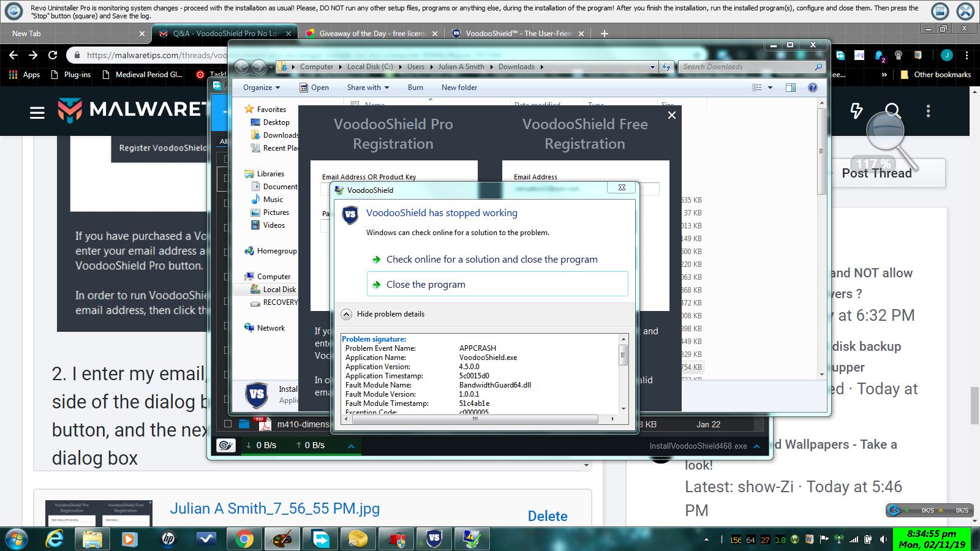Expand the Organize dropdown in Explorer
Viewport: 980px width, 551px height.
262,88
